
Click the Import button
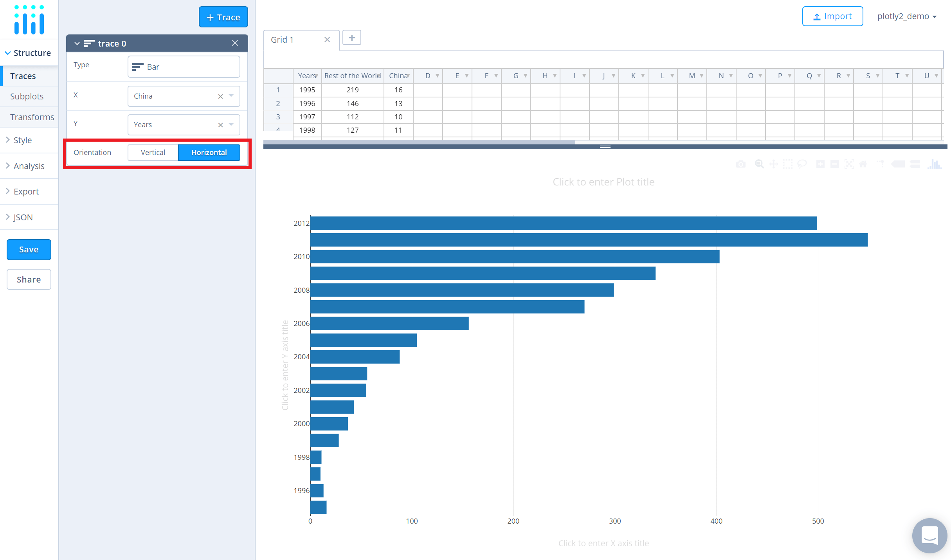click(x=832, y=16)
